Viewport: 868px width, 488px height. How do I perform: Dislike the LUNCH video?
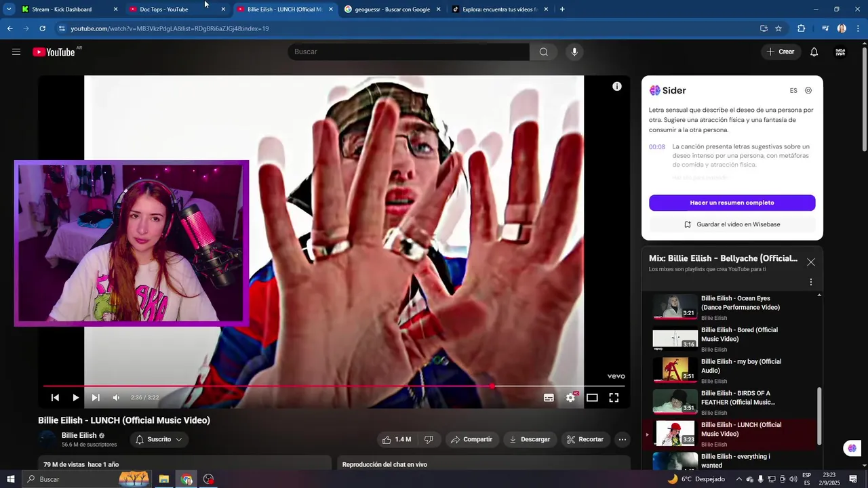click(x=429, y=439)
